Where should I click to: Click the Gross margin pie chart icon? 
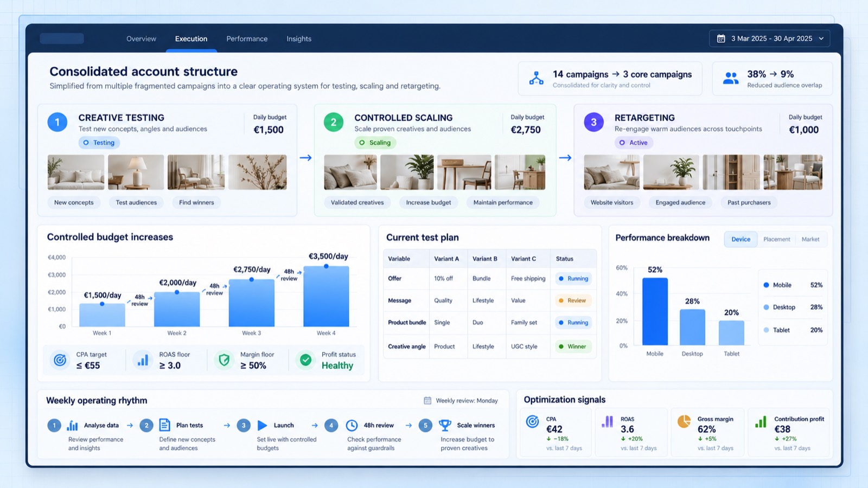(x=684, y=421)
